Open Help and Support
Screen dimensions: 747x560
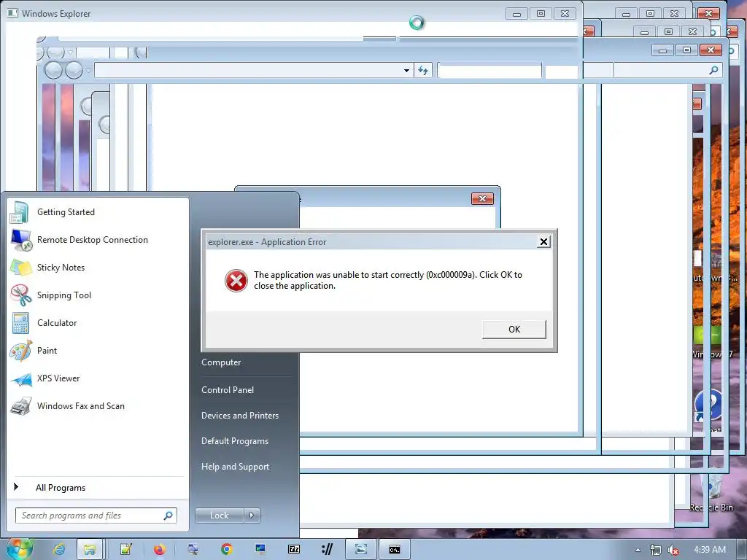click(x=236, y=467)
